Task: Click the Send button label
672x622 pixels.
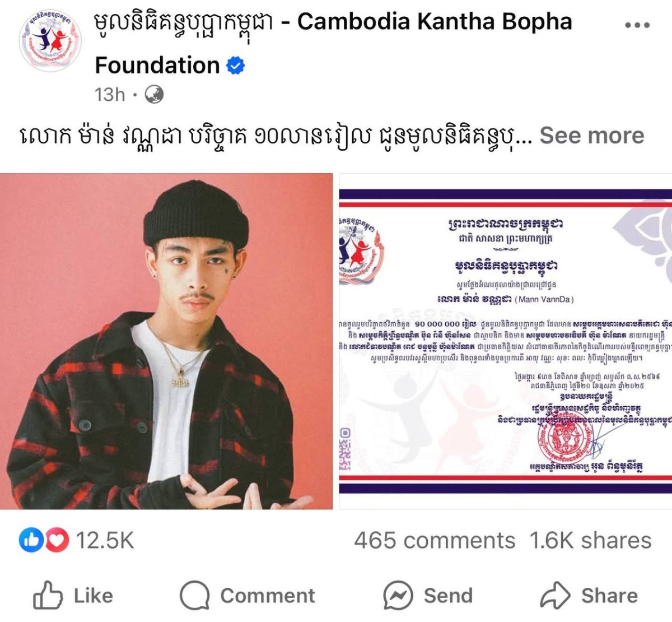Action: pos(448,596)
